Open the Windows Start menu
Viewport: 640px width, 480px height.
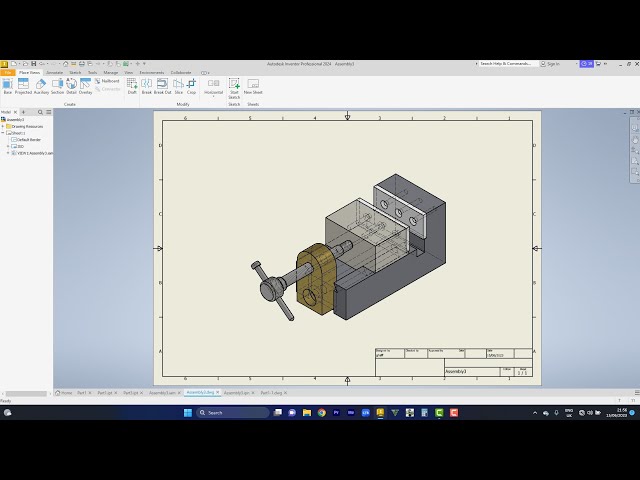[x=188, y=413]
